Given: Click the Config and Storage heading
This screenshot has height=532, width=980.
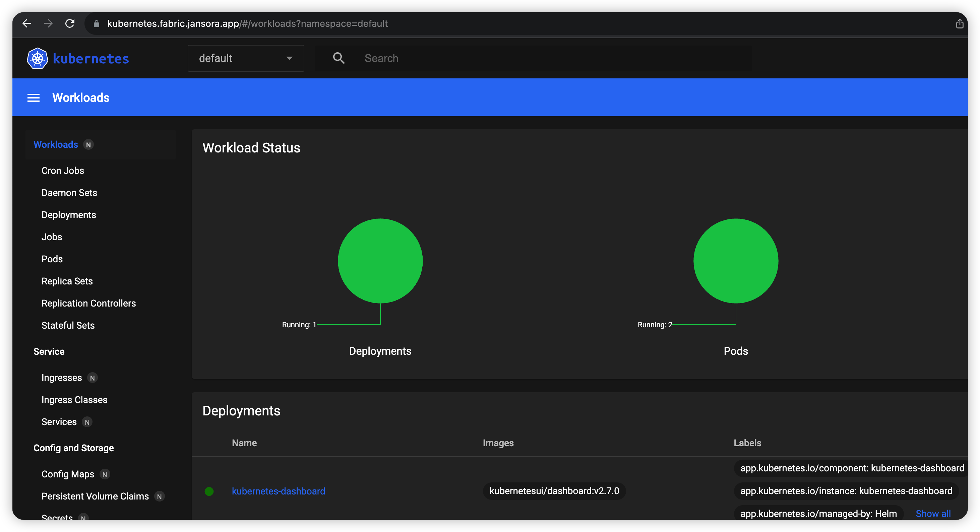Looking at the screenshot, I should (73, 448).
